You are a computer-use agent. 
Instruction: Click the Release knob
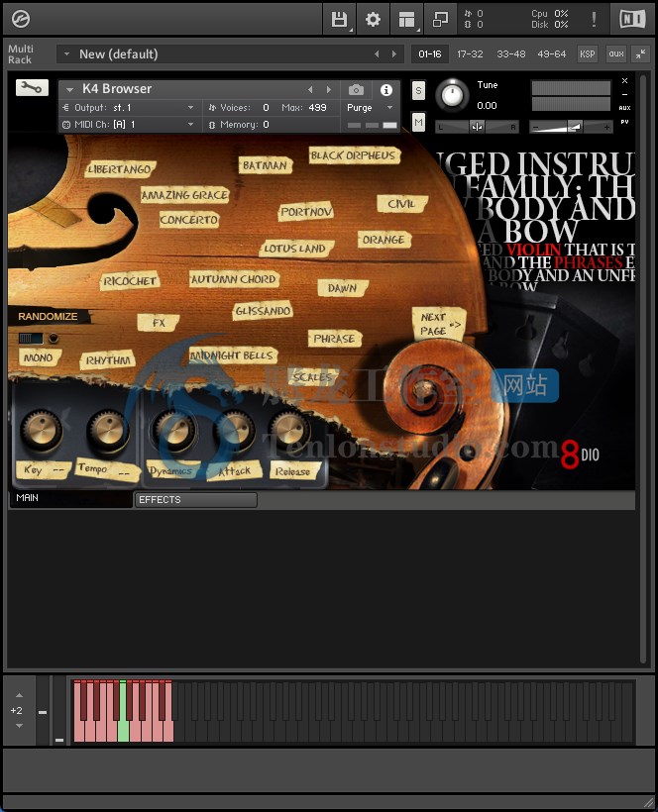(290, 430)
